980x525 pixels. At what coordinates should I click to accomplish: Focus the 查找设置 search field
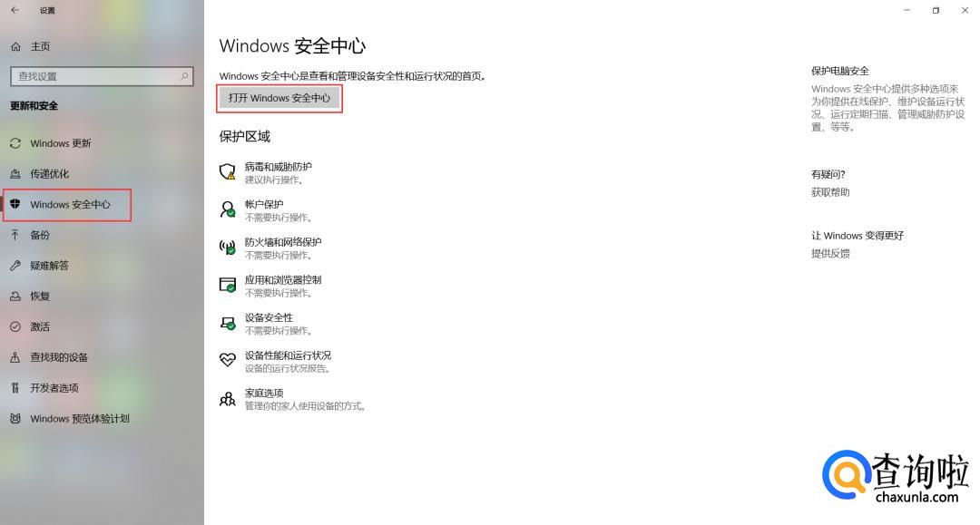pos(102,76)
